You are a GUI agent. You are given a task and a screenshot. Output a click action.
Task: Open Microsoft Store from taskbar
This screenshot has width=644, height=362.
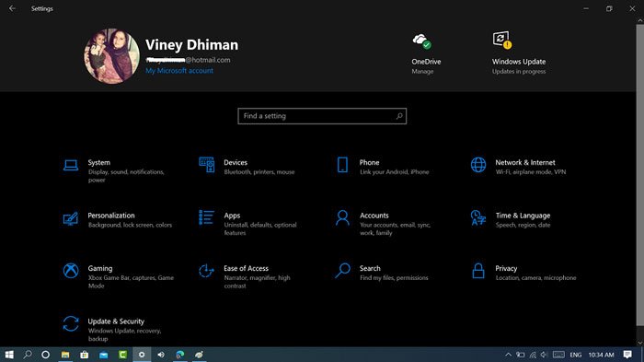[x=85, y=355]
